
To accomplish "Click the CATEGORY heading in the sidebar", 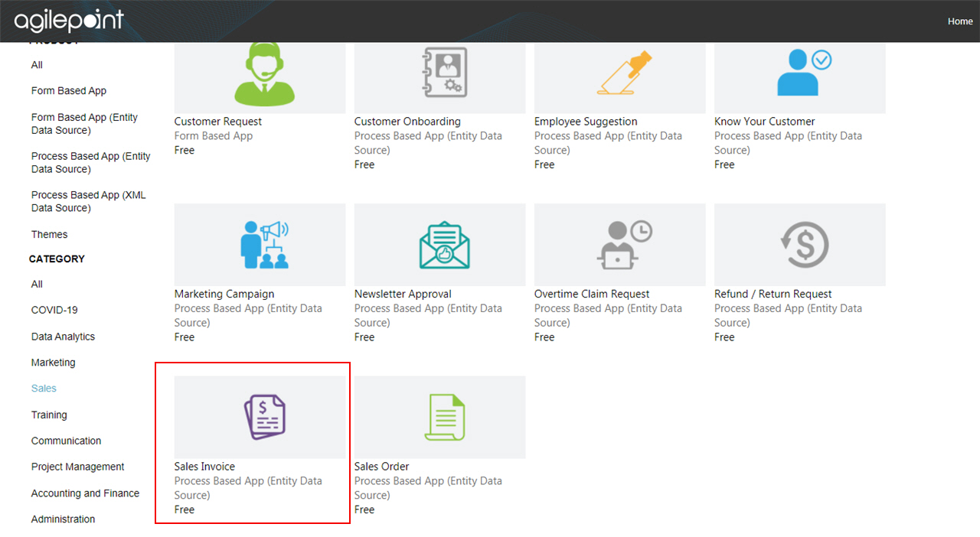I will 57,259.
